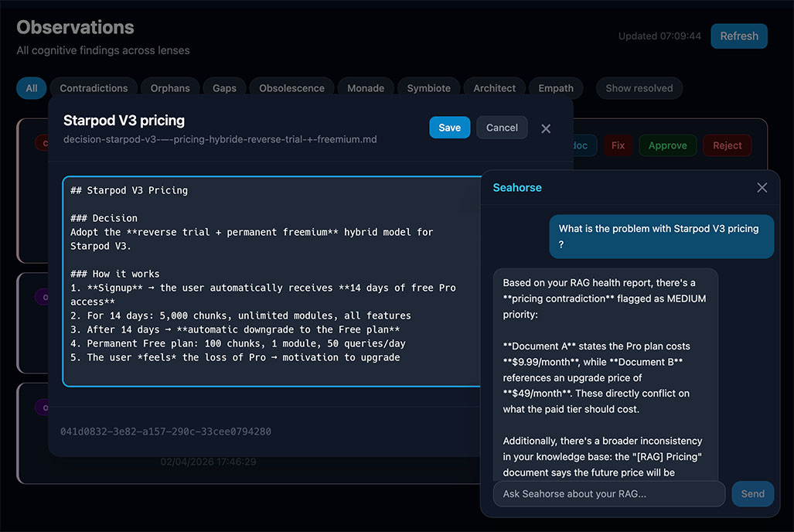The width and height of the screenshot is (794, 532).
Task: Enable the Show resolved filter
Action: coord(639,88)
